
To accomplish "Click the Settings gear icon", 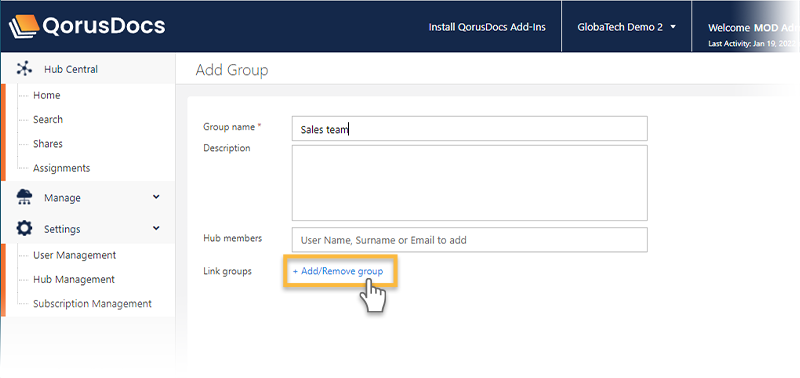I will 24,229.
